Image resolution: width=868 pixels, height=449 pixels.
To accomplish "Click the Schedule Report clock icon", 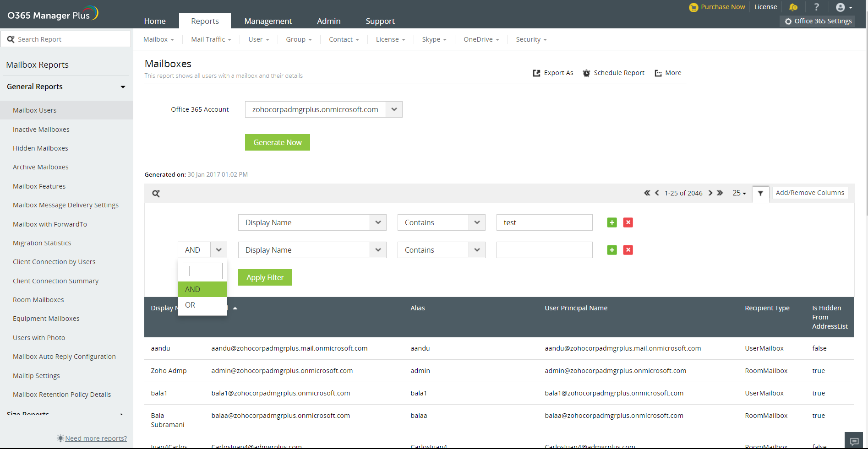I will point(586,73).
